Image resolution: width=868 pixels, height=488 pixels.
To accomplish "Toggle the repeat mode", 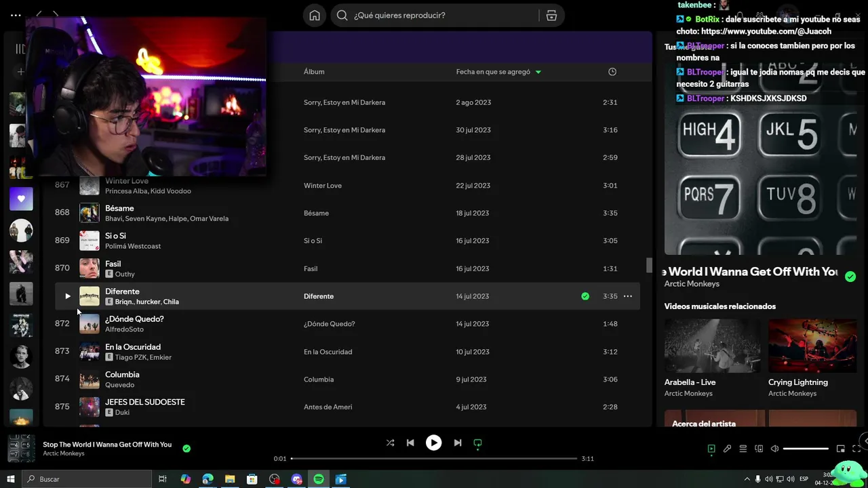I will (477, 443).
